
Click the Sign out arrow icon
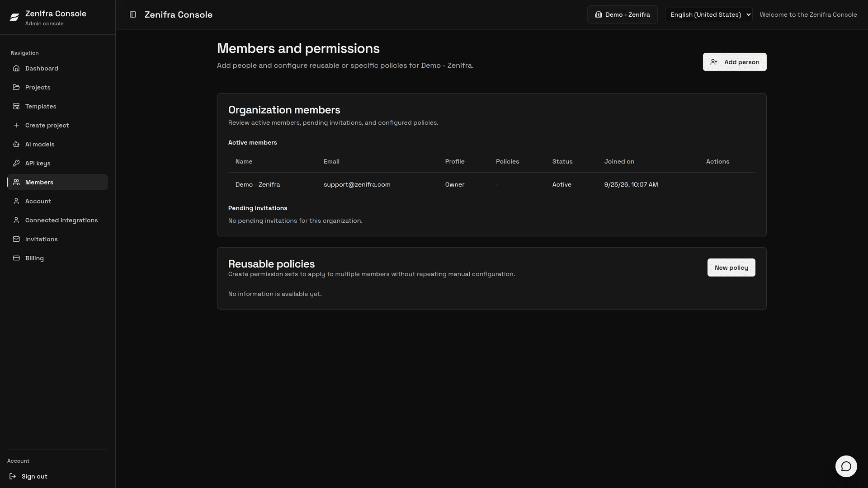click(x=13, y=476)
